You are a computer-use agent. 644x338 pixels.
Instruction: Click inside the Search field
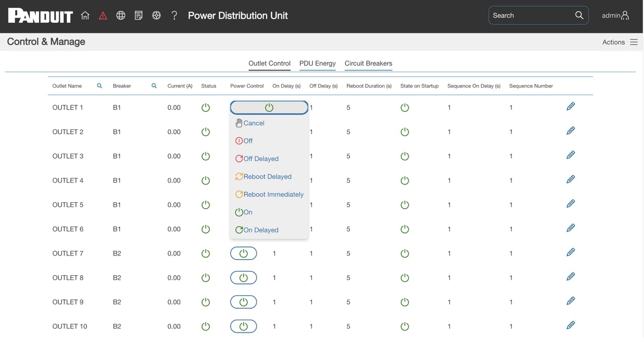532,16
